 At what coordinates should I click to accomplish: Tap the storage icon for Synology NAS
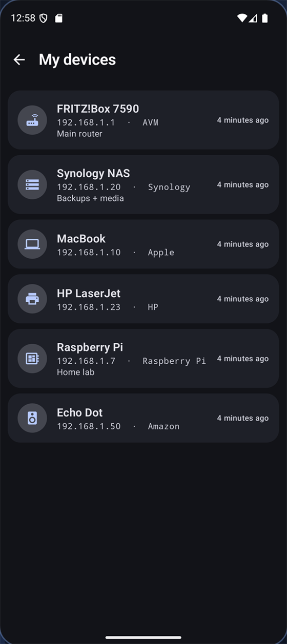tap(32, 184)
